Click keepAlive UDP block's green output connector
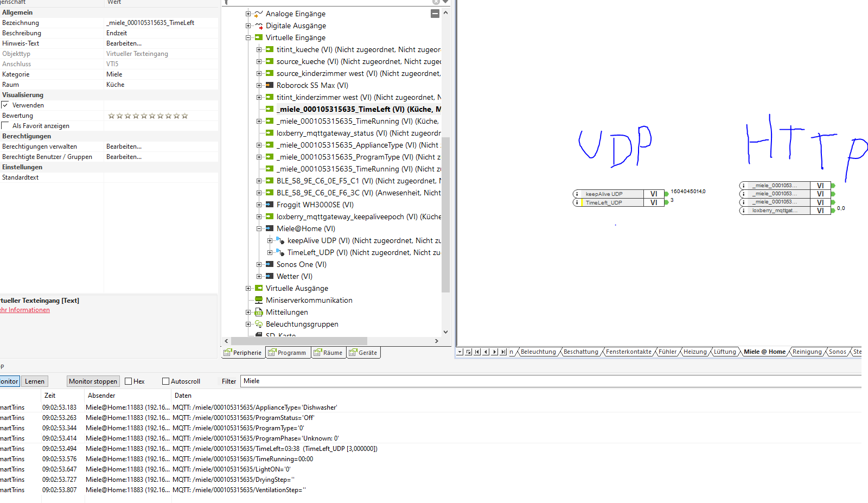This screenshot has width=868, height=503. point(667,194)
